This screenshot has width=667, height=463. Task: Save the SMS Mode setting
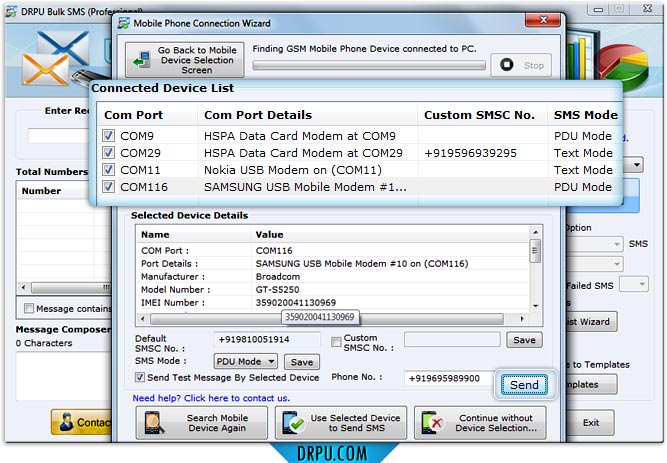[302, 362]
